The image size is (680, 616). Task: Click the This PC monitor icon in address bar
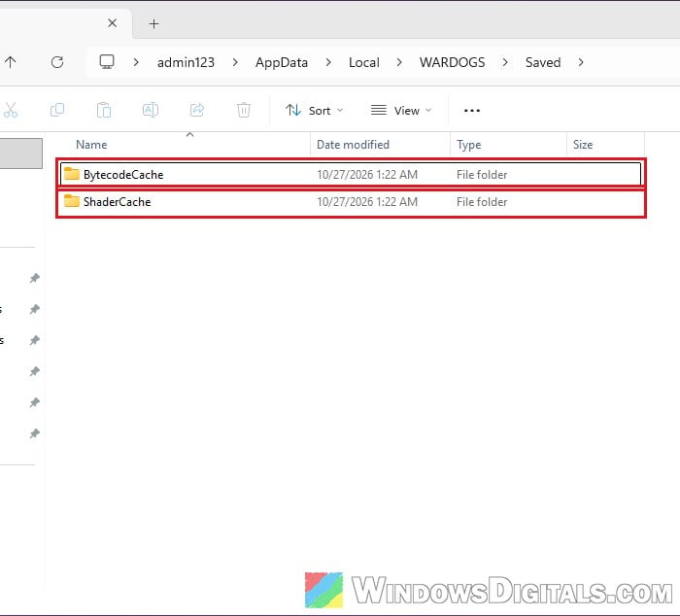pyautogui.click(x=107, y=61)
